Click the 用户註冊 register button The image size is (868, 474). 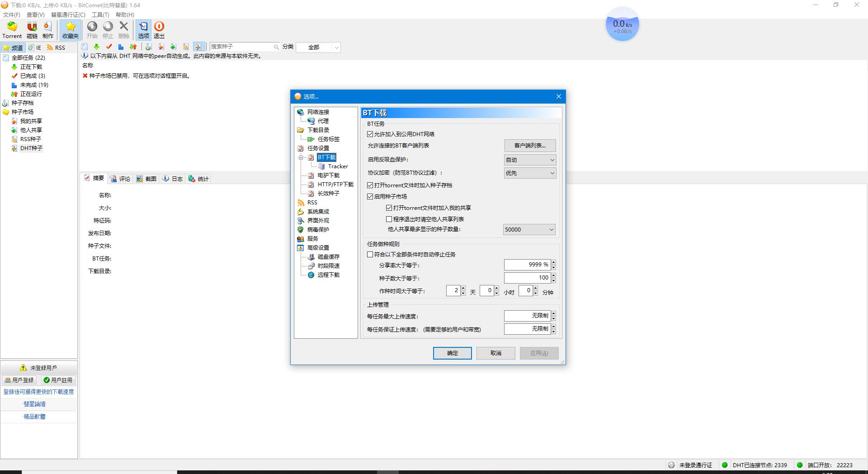(x=58, y=380)
